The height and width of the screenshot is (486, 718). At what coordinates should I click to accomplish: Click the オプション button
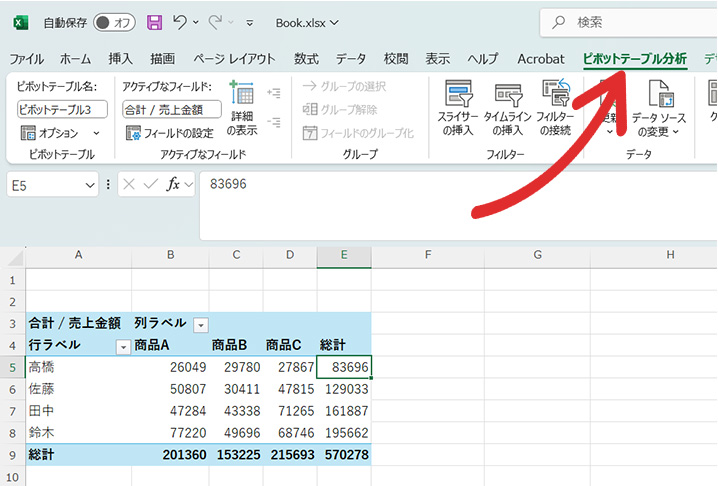point(49,133)
